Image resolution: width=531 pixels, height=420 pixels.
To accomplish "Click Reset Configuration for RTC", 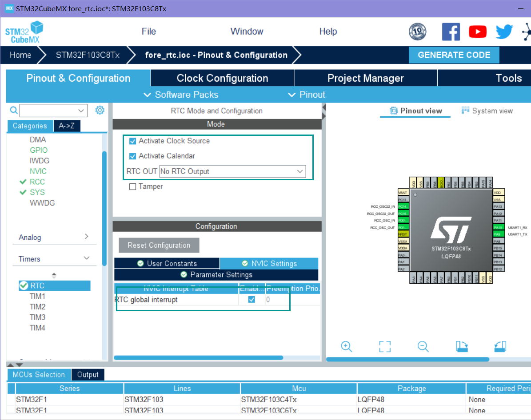I will [159, 245].
